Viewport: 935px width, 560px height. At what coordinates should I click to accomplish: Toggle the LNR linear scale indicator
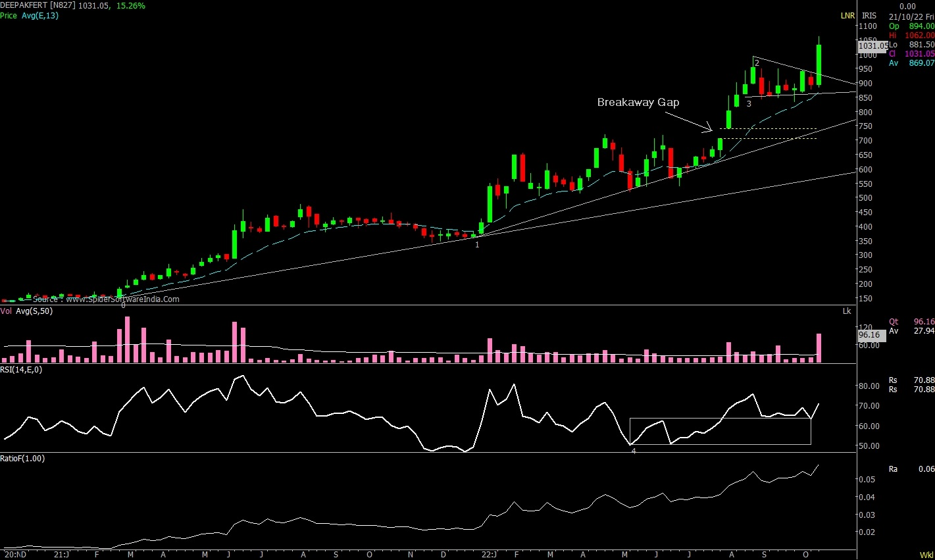(847, 15)
